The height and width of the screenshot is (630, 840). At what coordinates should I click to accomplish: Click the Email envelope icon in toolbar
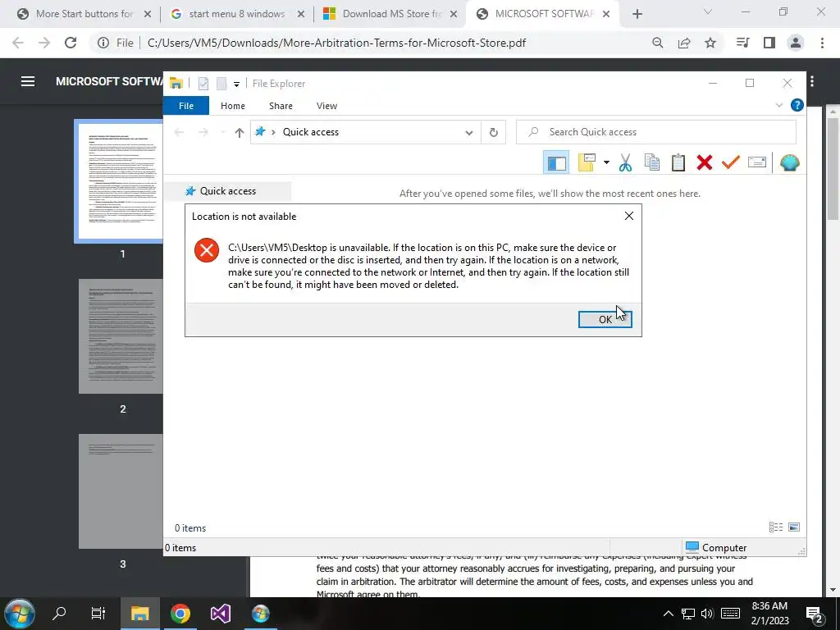click(757, 162)
